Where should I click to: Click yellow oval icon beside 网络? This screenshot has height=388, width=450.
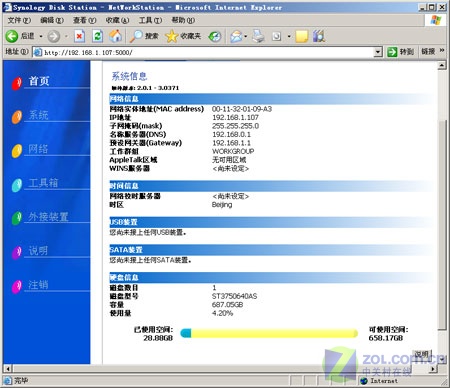[17, 151]
